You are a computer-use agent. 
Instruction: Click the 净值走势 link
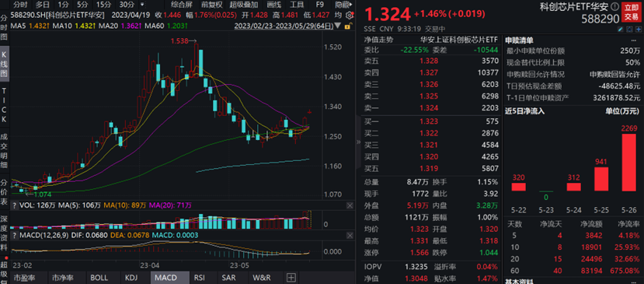(378, 40)
